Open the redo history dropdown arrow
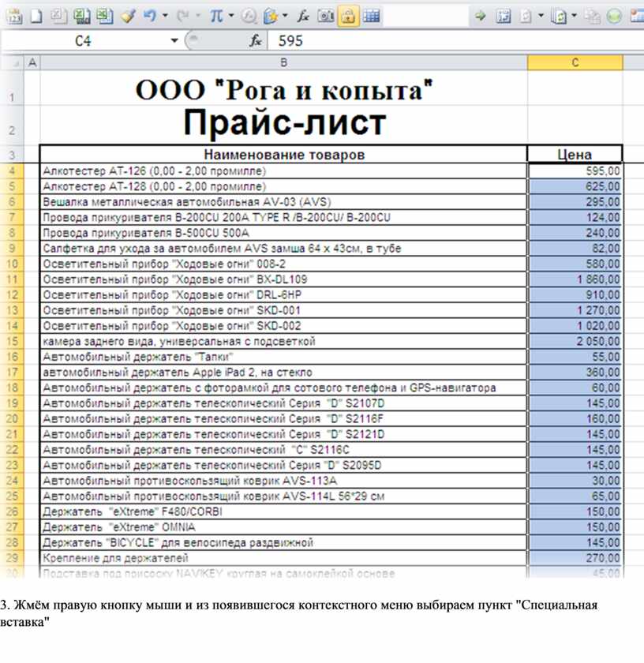 (x=198, y=16)
